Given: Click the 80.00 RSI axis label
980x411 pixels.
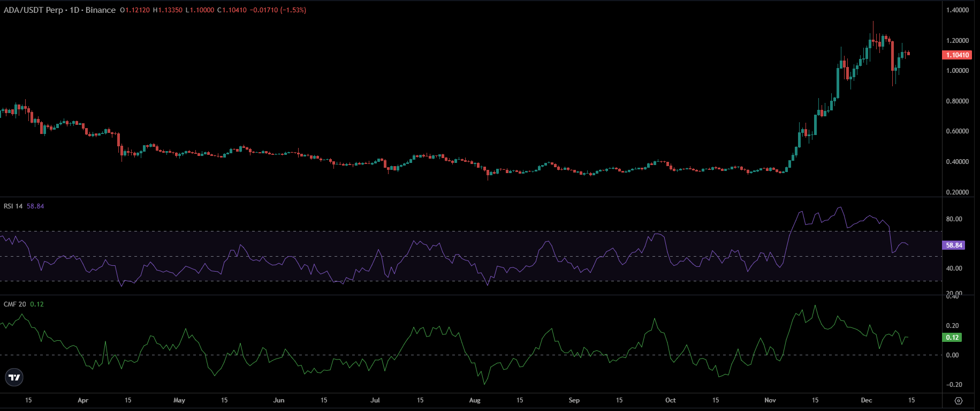Looking at the screenshot, I should (x=954, y=219).
